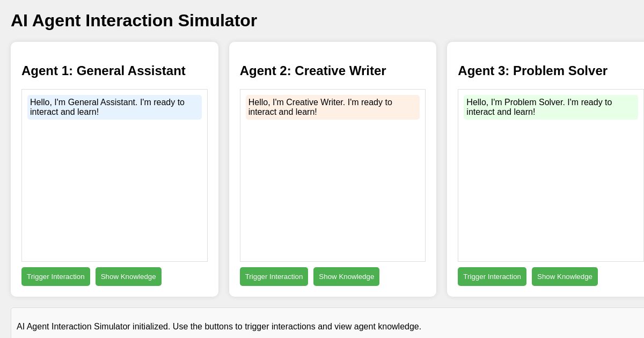
Task: Click the Agent 1: General Assistant heading
Action: click(103, 70)
